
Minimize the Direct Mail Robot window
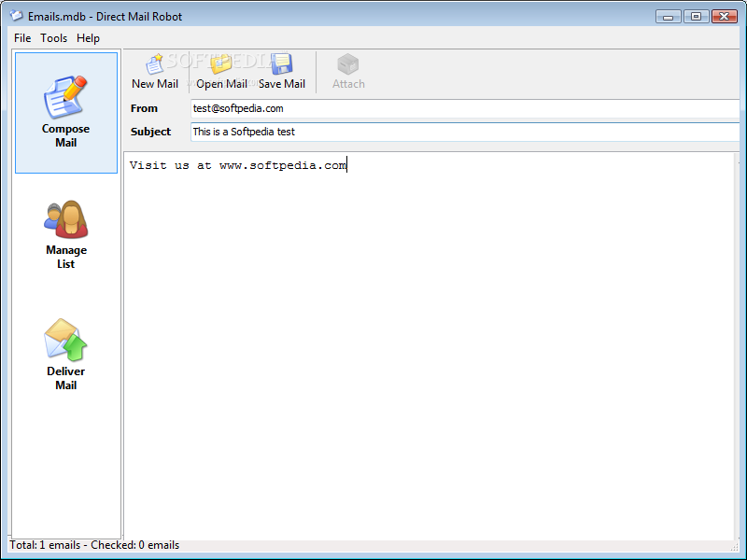click(668, 17)
